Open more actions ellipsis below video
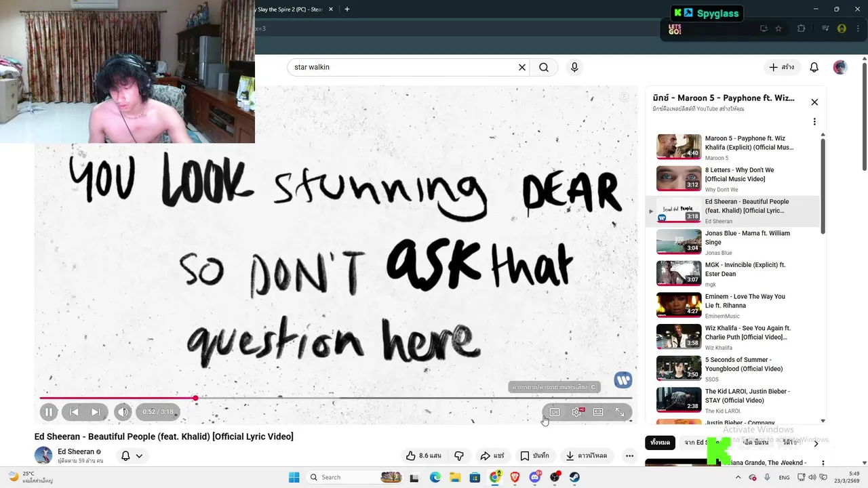 pos(629,456)
